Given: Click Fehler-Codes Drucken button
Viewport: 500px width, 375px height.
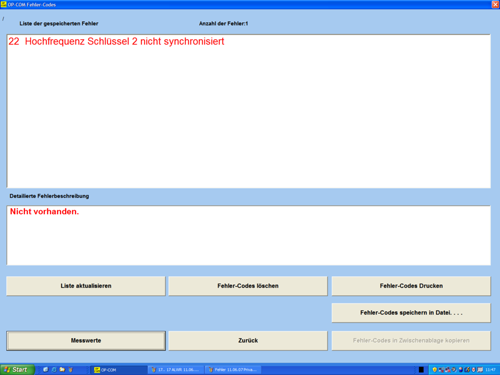Looking at the screenshot, I should point(411,286).
